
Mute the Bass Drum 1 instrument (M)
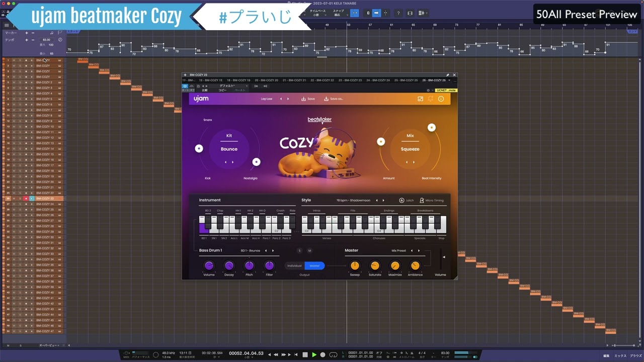pos(309,250)
